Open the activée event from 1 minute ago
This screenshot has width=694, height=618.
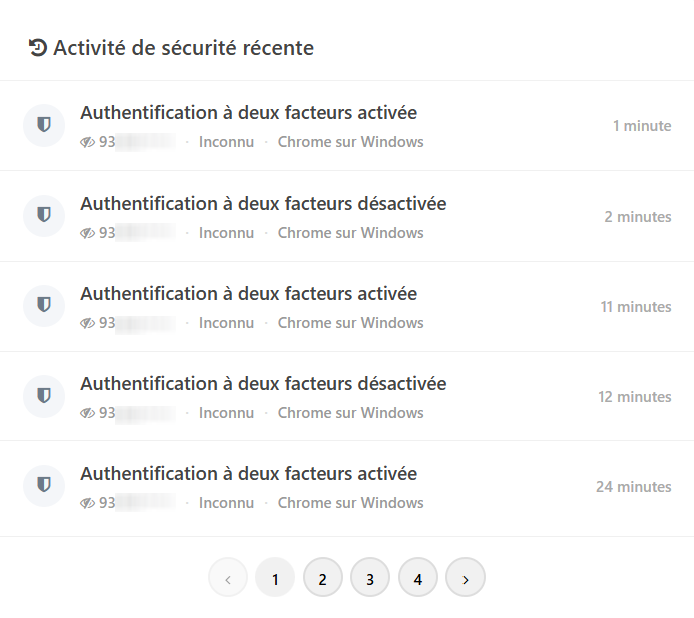248,113
